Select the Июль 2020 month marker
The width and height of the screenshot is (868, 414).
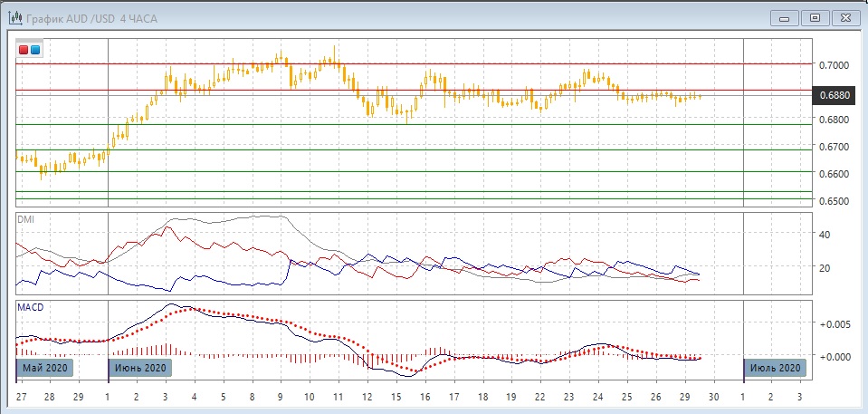coord(774,368)
